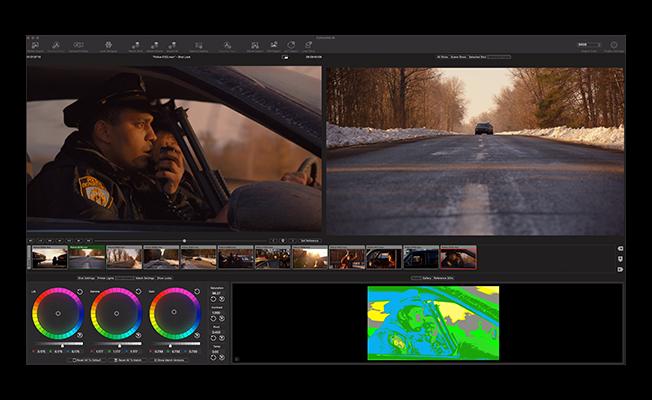This screenshot has height=400, width=652.
Task: Click the Match All toolbar icon
Action: click(x=172, y=45)
